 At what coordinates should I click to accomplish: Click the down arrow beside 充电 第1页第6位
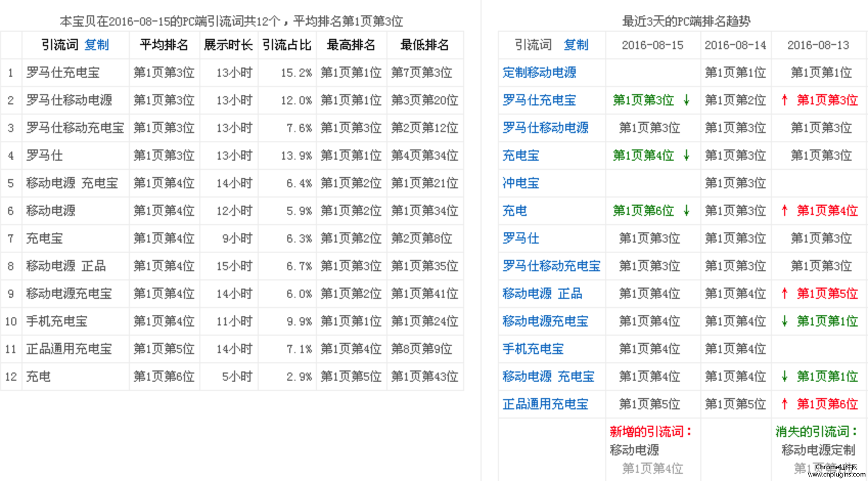point(687,211)
